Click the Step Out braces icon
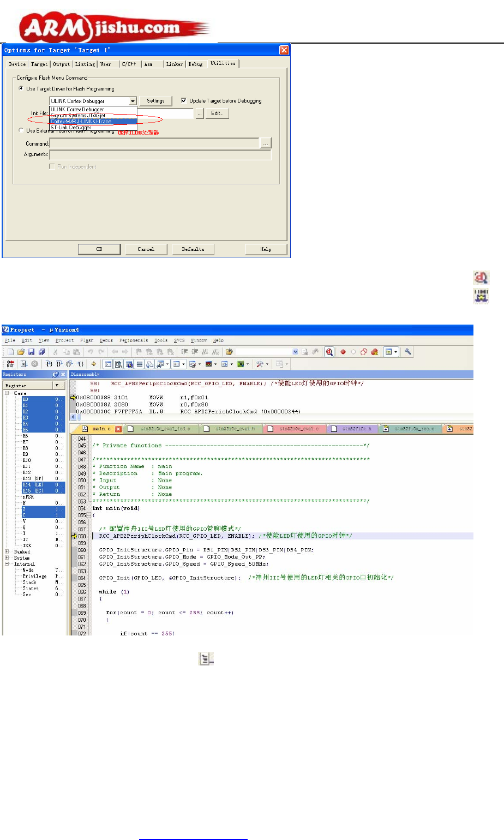This screenshot has width=504, height=840. click(70, 364)
